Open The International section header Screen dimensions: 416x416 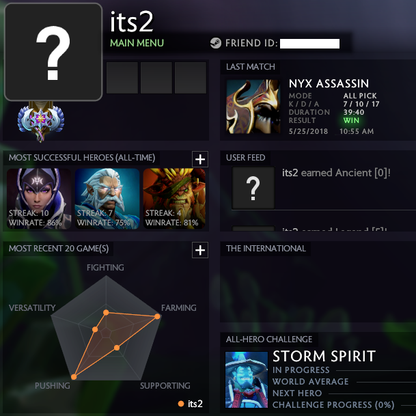point(266,249)
